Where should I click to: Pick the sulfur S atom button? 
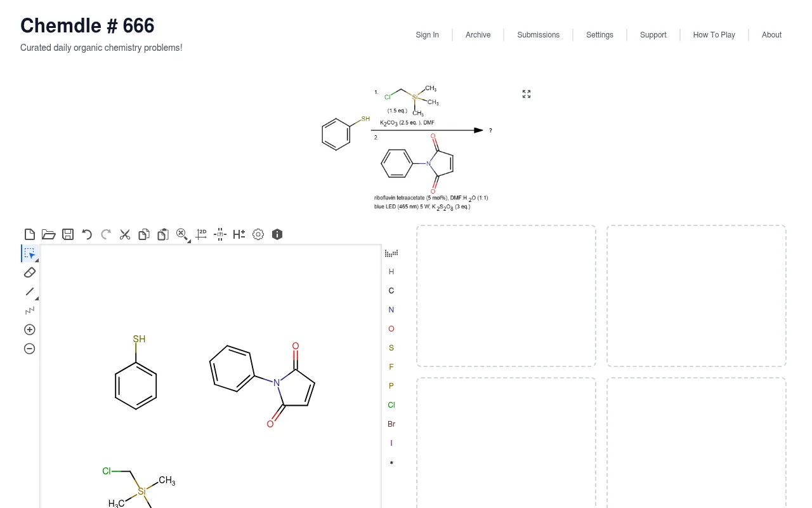coord(391,348)
